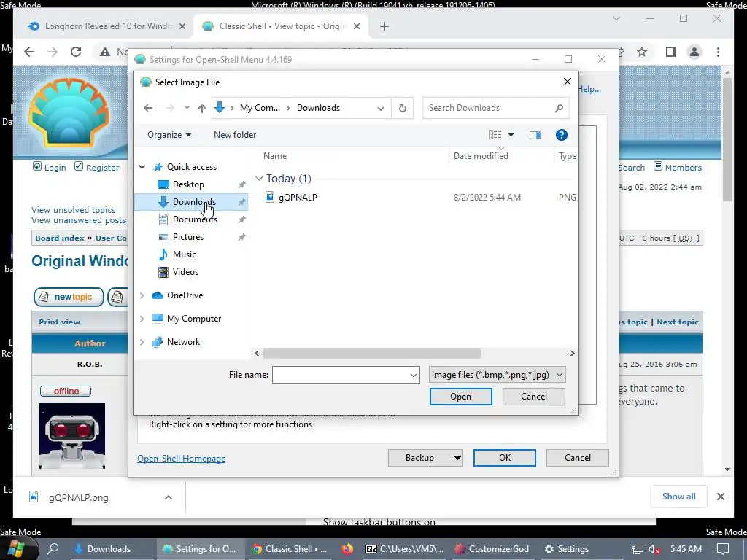
Task: Sort by the Name column header
Action: (x=275, y=156)
